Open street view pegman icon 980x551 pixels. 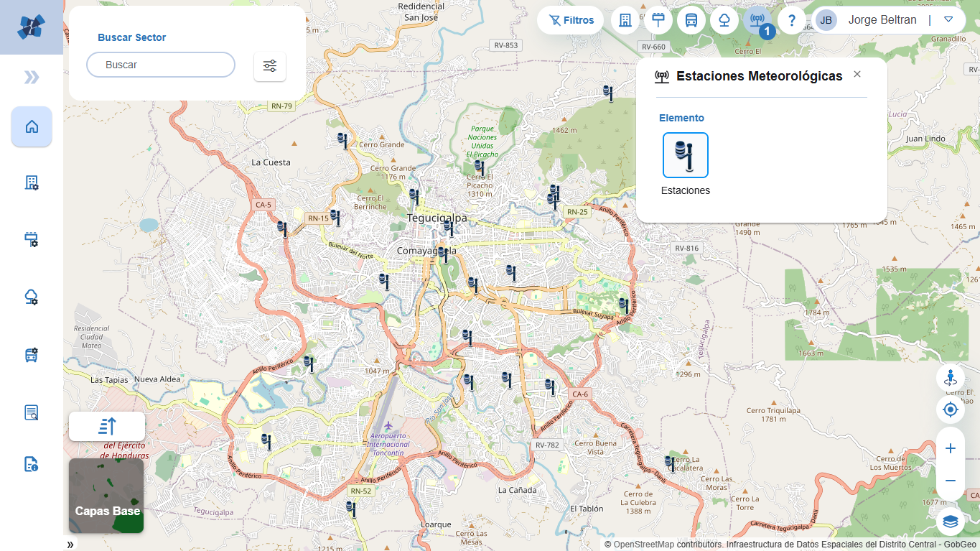(951, 378)
